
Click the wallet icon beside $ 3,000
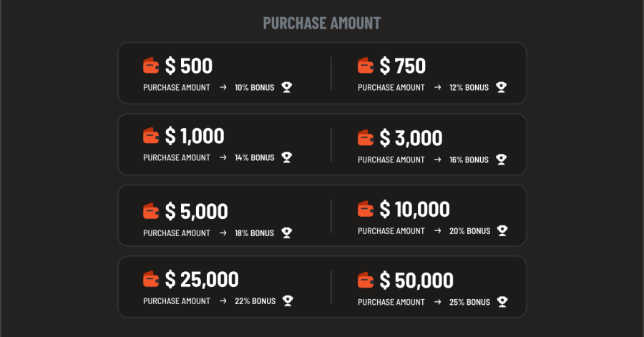coord(366,138)
